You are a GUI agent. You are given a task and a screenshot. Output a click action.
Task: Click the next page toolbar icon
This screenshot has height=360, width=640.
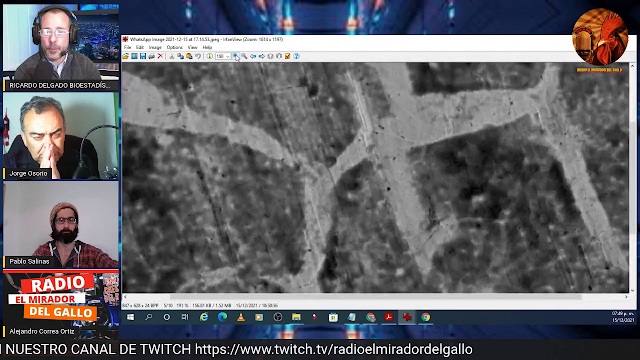[x=279, y=56]
